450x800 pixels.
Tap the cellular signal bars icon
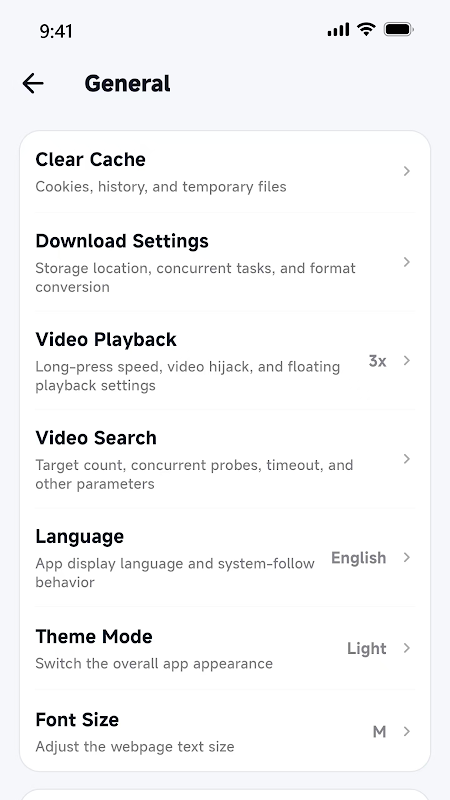338,30
